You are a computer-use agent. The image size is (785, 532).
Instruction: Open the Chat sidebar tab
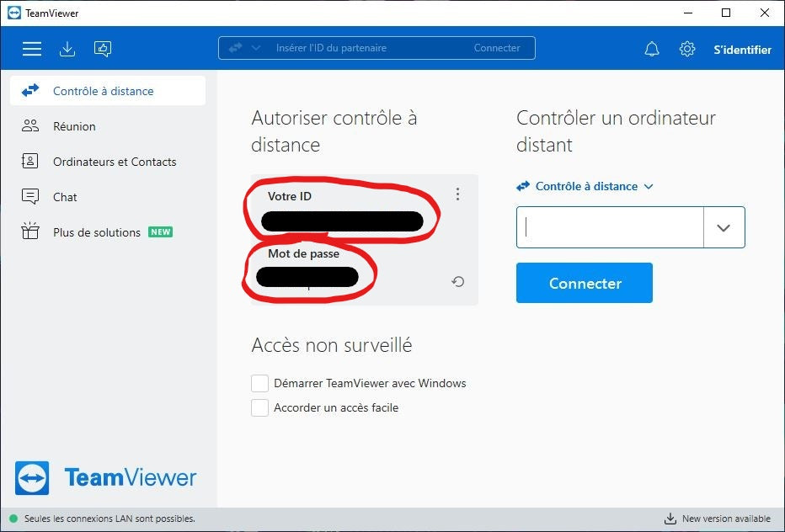108,197
